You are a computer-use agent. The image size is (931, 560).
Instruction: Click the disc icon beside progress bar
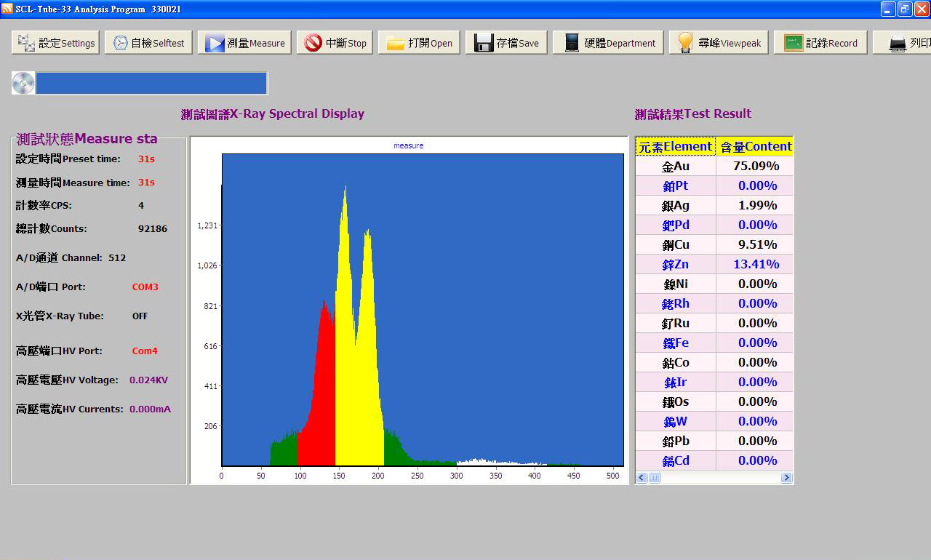click(x=23, y=84)
